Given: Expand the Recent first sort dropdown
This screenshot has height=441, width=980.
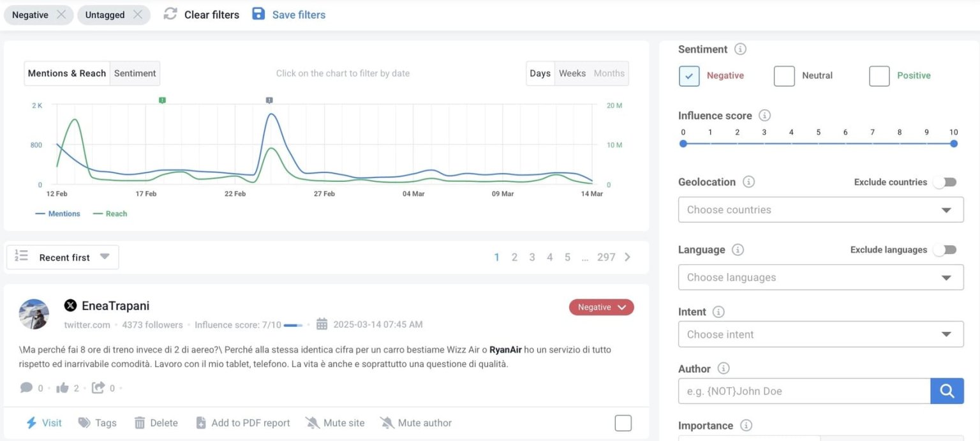Looking at the screenshot, I should (x=62, y=257).
